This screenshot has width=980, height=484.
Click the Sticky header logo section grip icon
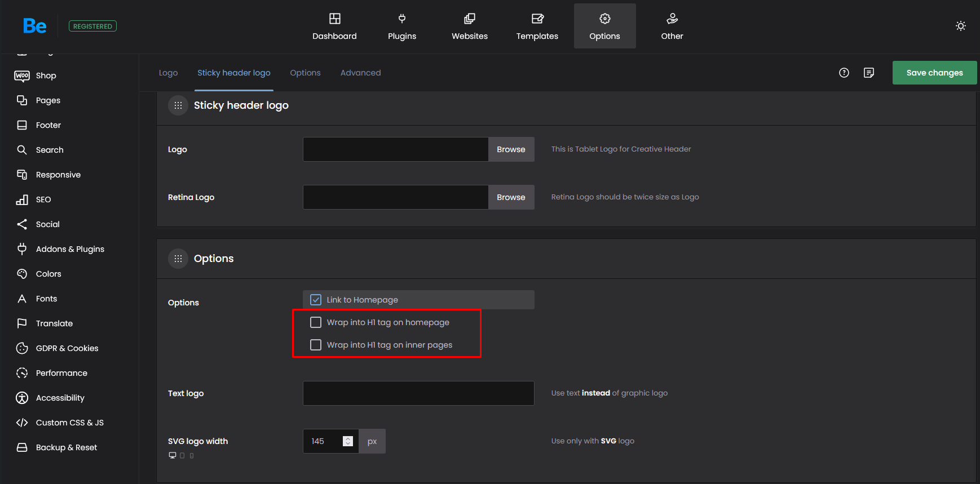click(x=178, y=105)
